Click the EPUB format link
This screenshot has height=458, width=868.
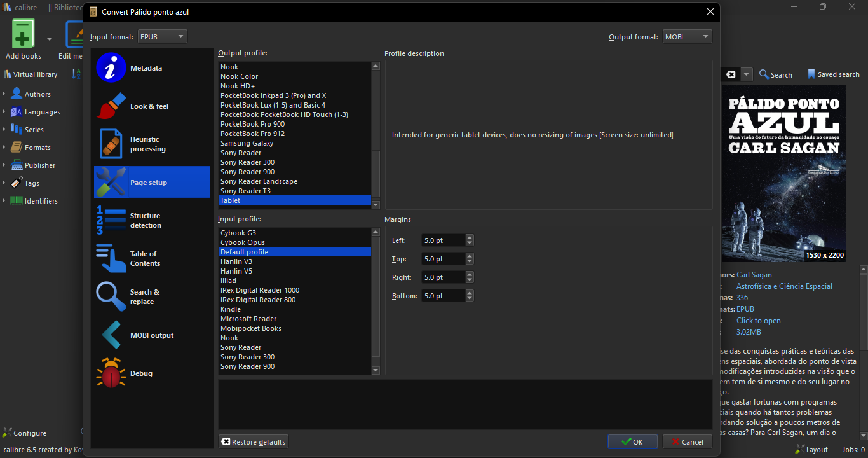[x=745, y=309]
